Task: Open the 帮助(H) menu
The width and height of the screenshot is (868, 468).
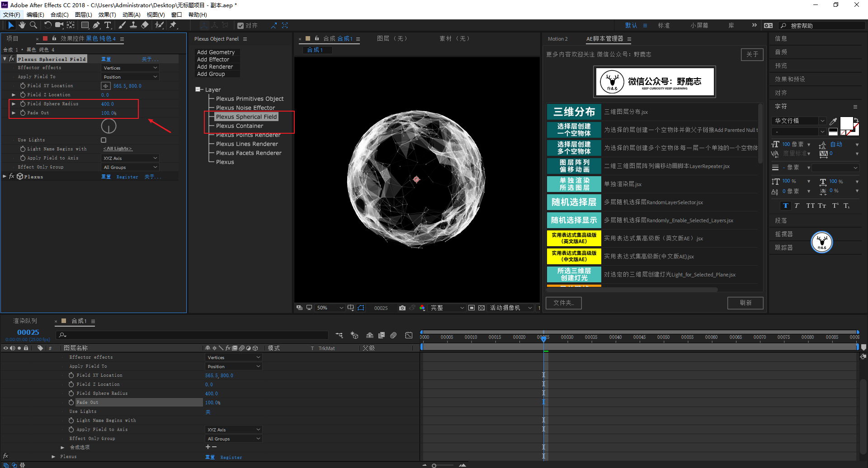Action: tap(198, 15)
